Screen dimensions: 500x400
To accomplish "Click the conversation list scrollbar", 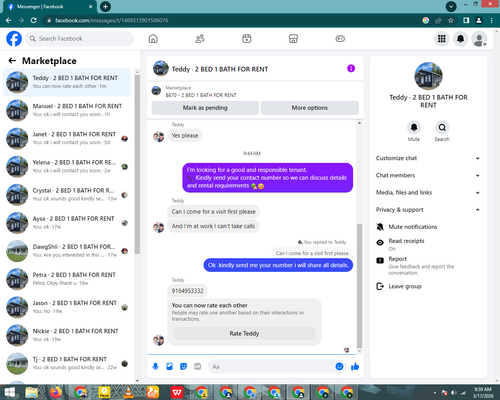I will click(x=137, y=164).
